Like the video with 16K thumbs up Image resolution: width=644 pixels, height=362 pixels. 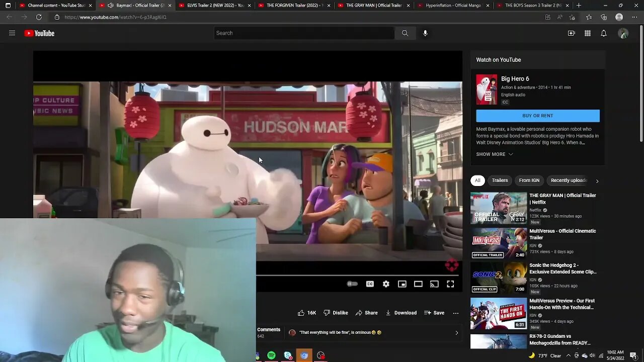pos(307,313)
